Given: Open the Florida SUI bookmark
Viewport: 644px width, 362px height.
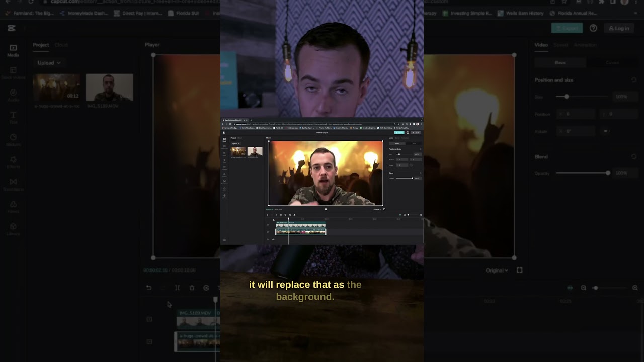Looking at the screenshot, I should click(184, 13).
